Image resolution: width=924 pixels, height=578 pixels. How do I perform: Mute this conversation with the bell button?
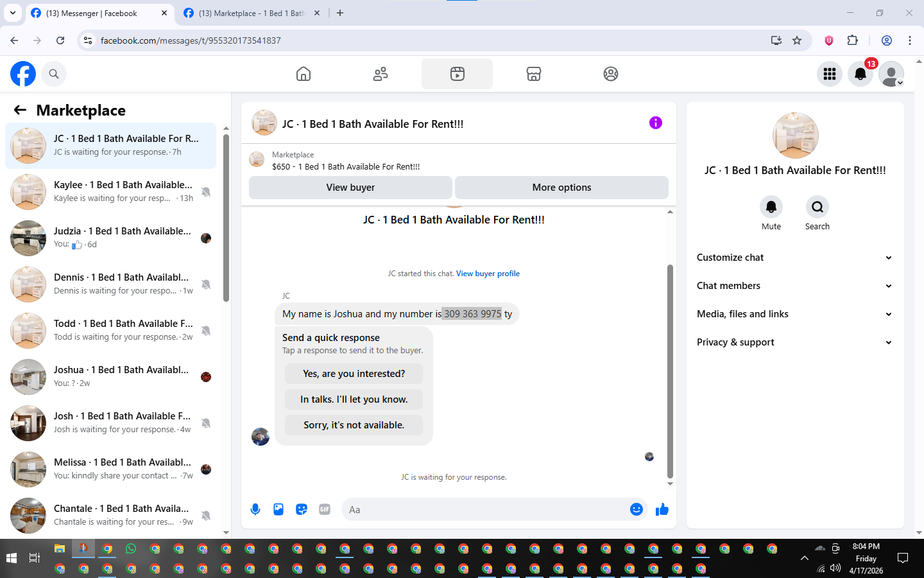(771, 207)
